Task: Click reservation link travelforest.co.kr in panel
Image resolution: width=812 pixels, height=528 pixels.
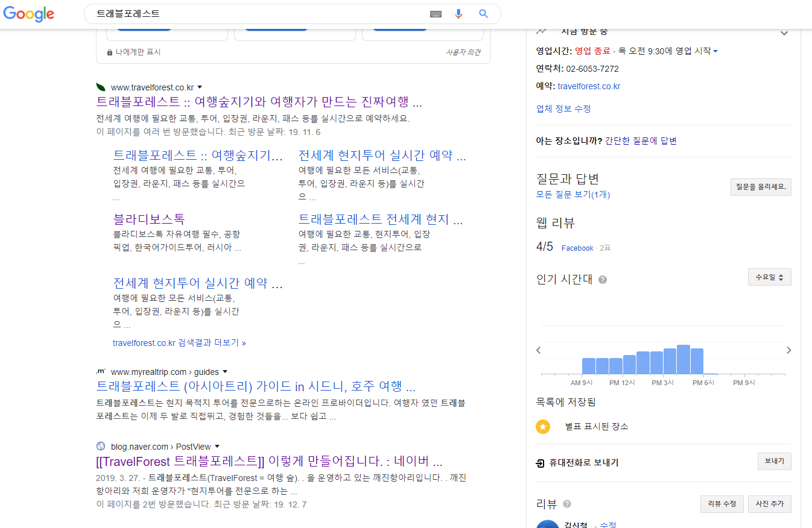Action: 589,86
